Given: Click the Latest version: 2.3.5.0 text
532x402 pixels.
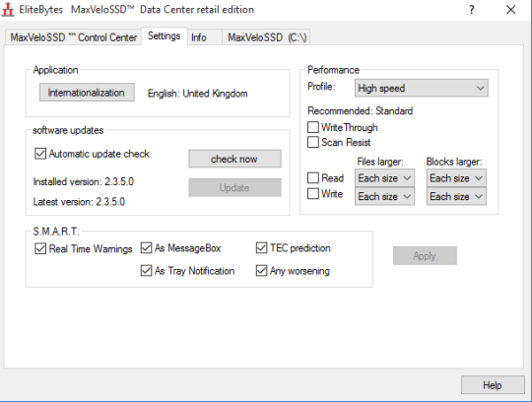Looking at the screenshot, I should 79,202.
